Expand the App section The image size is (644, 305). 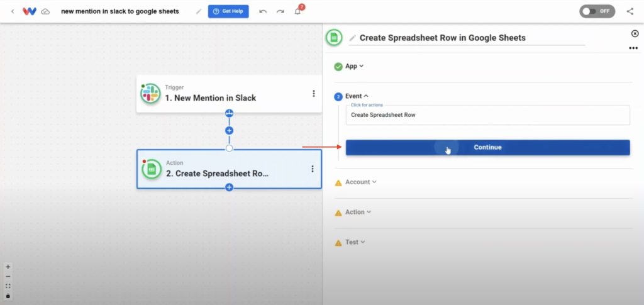pyautogui.click(x=355, y=66)
